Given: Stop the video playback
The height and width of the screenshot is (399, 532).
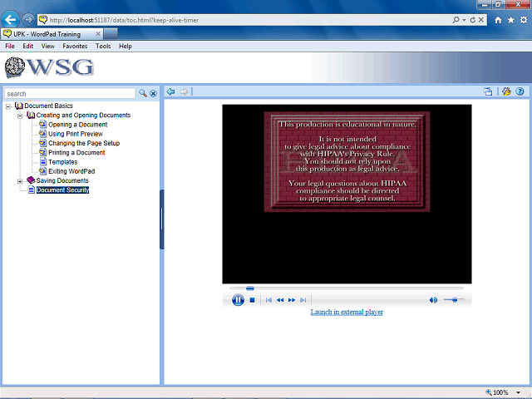Looking at the screenshot, I should click(252, 300).
